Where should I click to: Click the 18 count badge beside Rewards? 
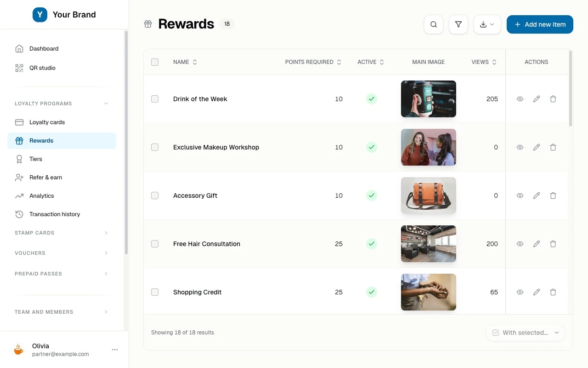(x=227, y=24)
